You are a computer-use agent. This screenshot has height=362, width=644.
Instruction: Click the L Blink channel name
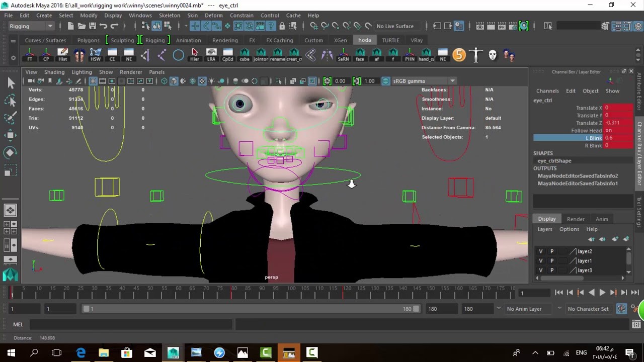coord(593,138)
